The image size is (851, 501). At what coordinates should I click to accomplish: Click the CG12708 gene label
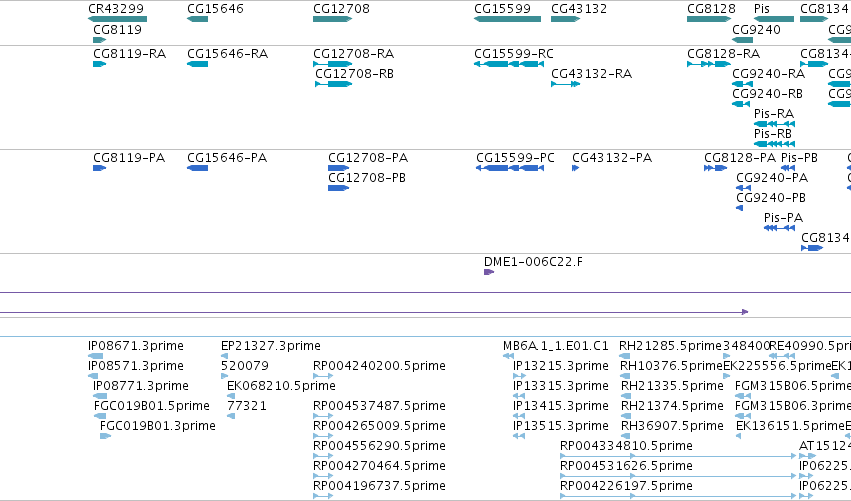[x=341, y=9]
